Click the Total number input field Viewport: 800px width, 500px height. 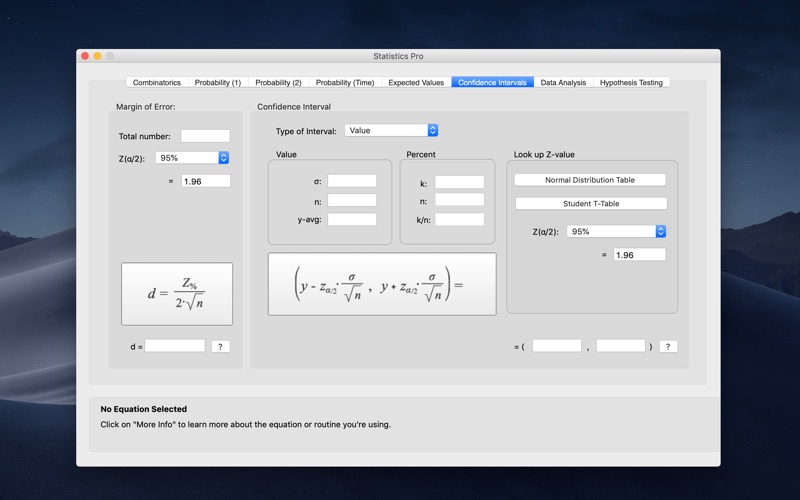point(205,136)
